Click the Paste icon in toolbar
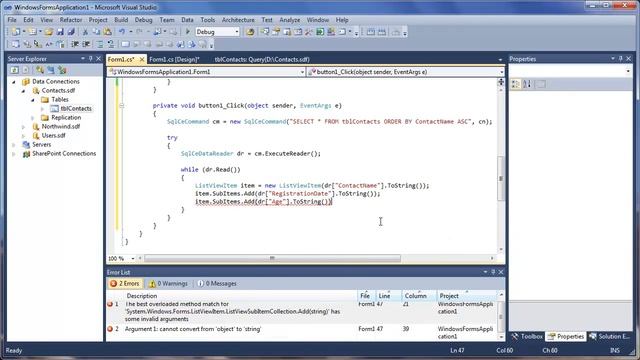The image size is (640, 360). tap(107, 32)
